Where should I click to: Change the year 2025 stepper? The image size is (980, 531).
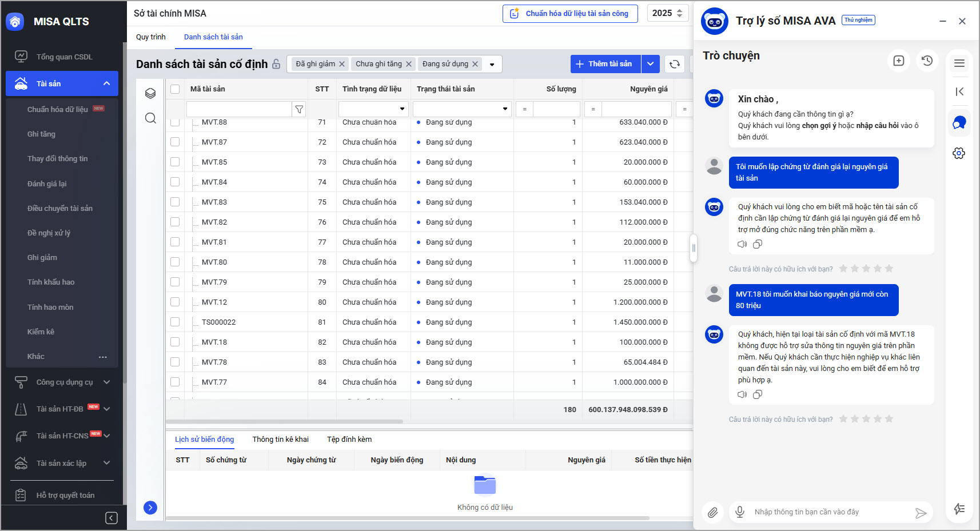pyautogui.click(x=680, y=13)
